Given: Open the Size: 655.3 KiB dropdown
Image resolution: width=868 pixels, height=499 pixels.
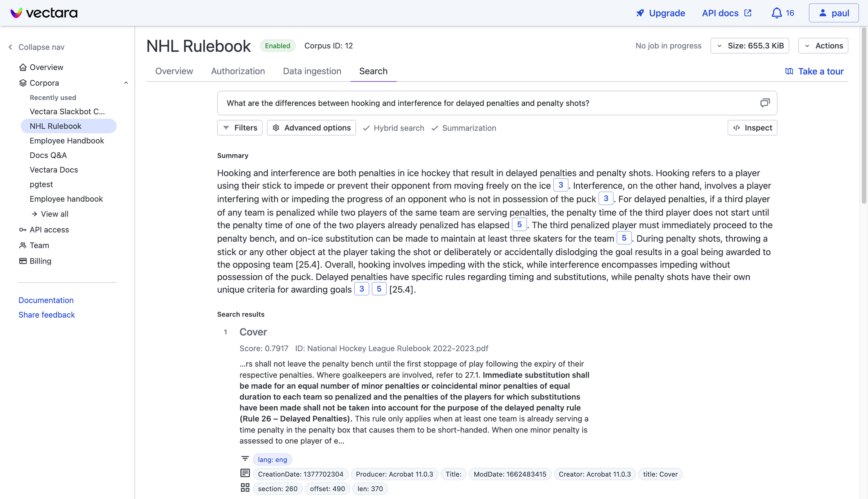Looking at the screenshot, I should point(750,45).
